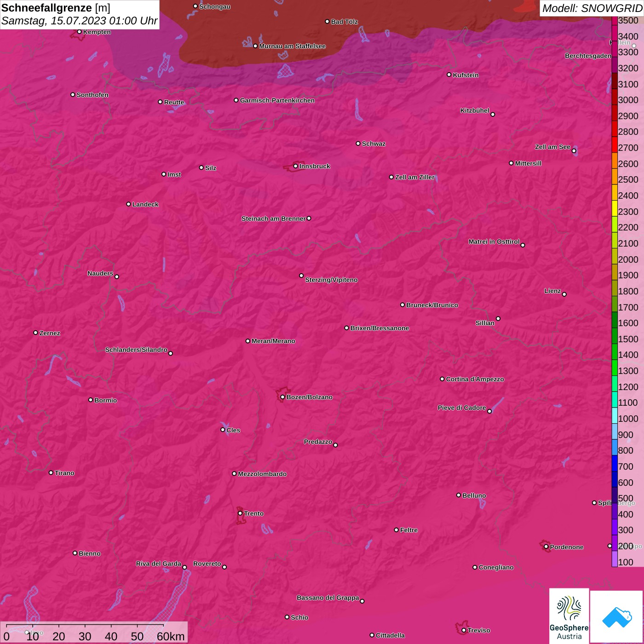Click the Berchtesgaden label
Viewport: 644px width, 644px height.
click(x=588, y=56)
